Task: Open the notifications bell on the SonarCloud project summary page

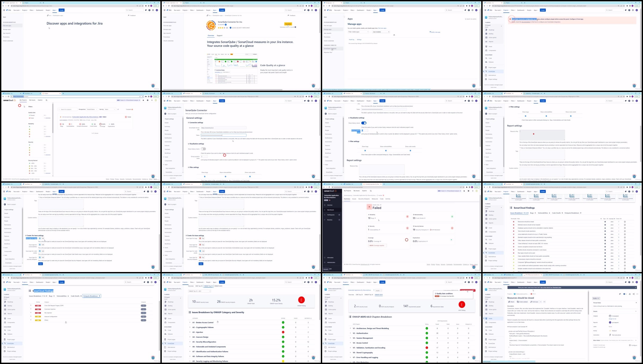Action: [x=464, y=191]
